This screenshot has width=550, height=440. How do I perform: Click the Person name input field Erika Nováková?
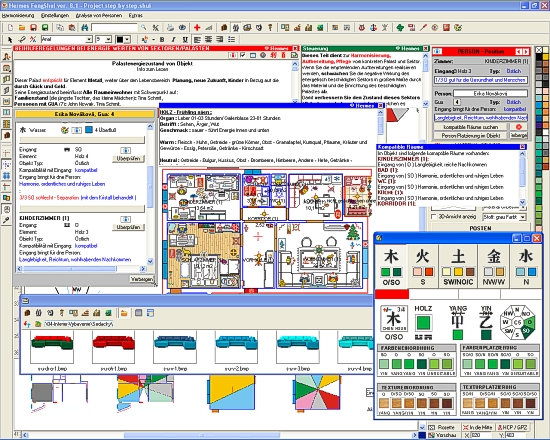(490, 93)
